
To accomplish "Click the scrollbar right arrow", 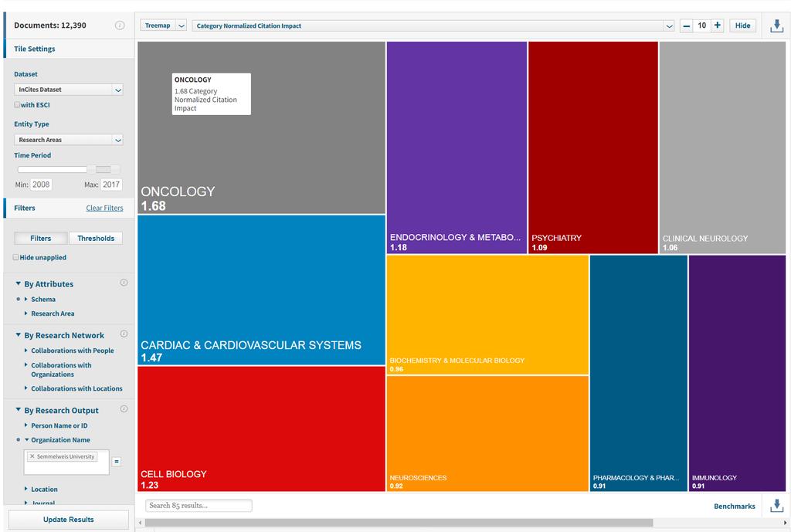I will [x=785, y=523].
